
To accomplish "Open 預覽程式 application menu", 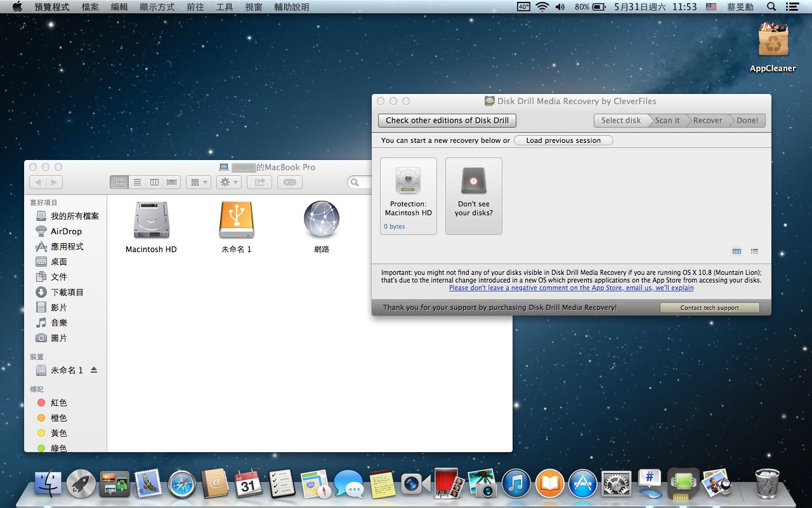I will coord(52,7).
